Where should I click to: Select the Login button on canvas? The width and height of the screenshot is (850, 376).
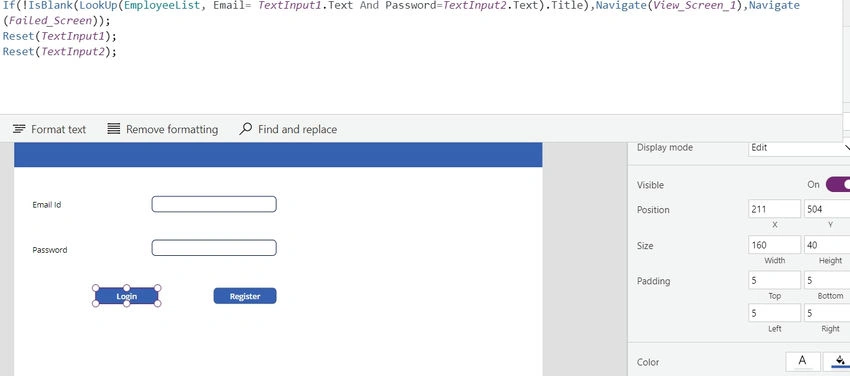point(127,296)
